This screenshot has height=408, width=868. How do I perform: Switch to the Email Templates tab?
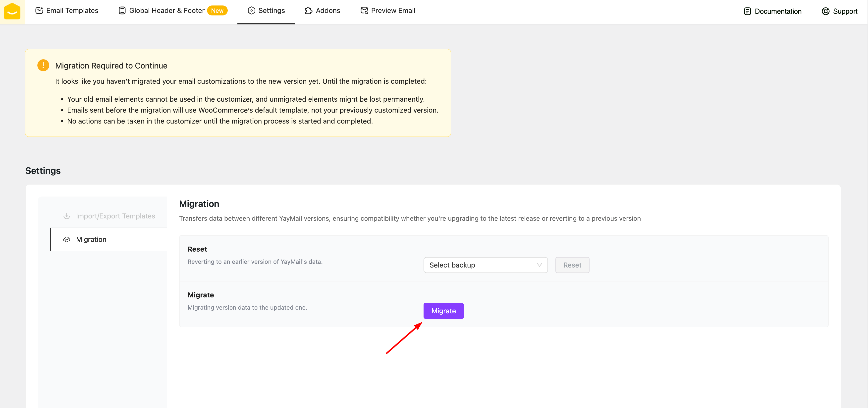click(72, 10)
